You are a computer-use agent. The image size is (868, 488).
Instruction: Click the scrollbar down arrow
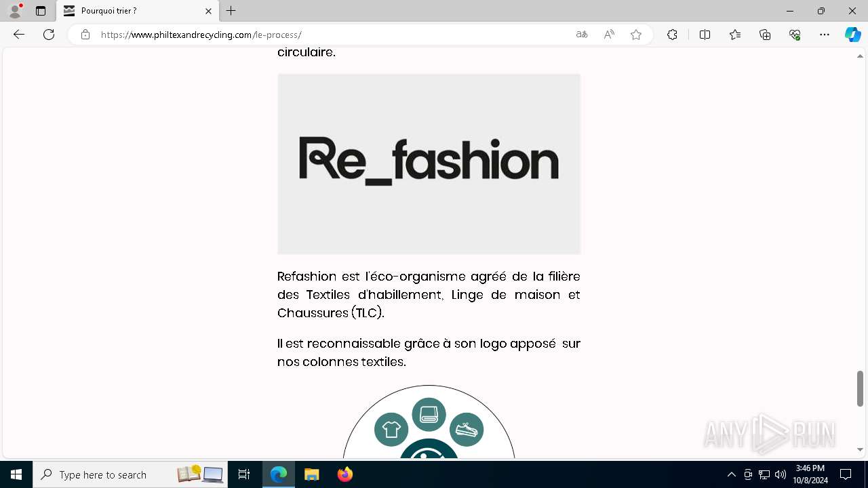click(860, 449)
